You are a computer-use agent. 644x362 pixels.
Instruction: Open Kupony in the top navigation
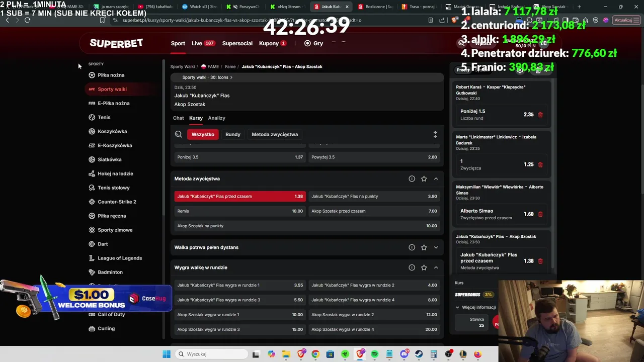click(273, 43)
